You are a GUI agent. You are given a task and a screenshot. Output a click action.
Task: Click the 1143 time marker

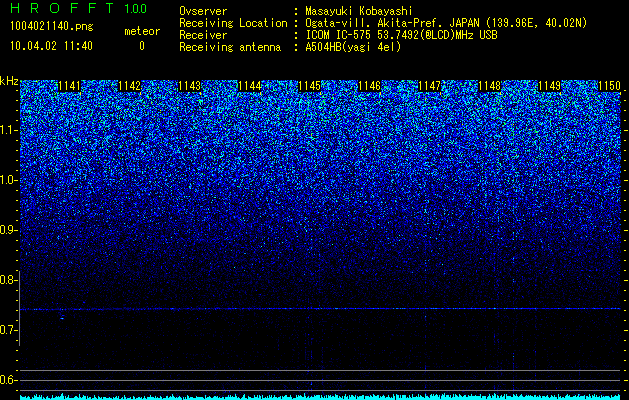(189, 86)
